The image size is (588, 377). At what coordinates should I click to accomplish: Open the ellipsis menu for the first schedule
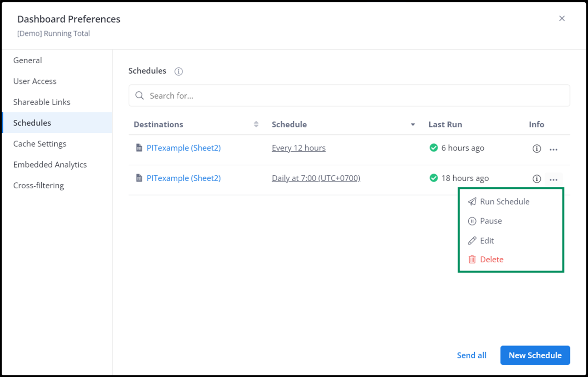pos(553,149)
